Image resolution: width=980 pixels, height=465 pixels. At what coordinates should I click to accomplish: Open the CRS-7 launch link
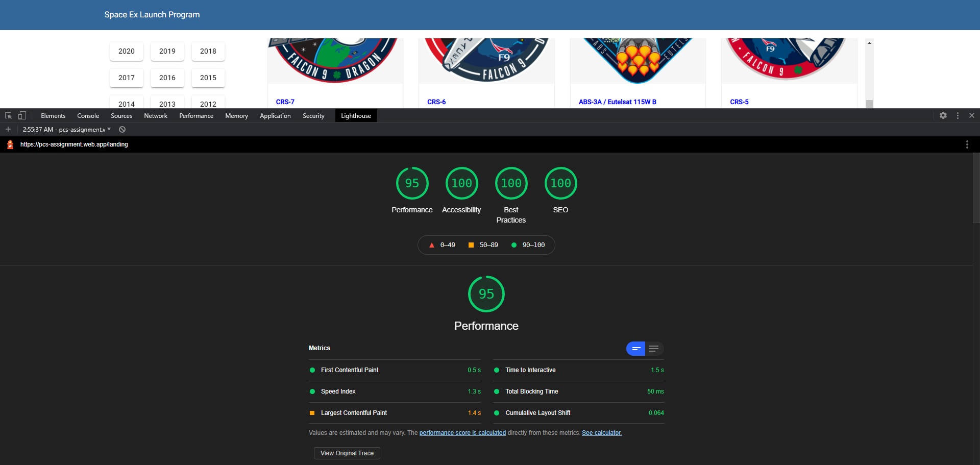[x=285, y=102]
